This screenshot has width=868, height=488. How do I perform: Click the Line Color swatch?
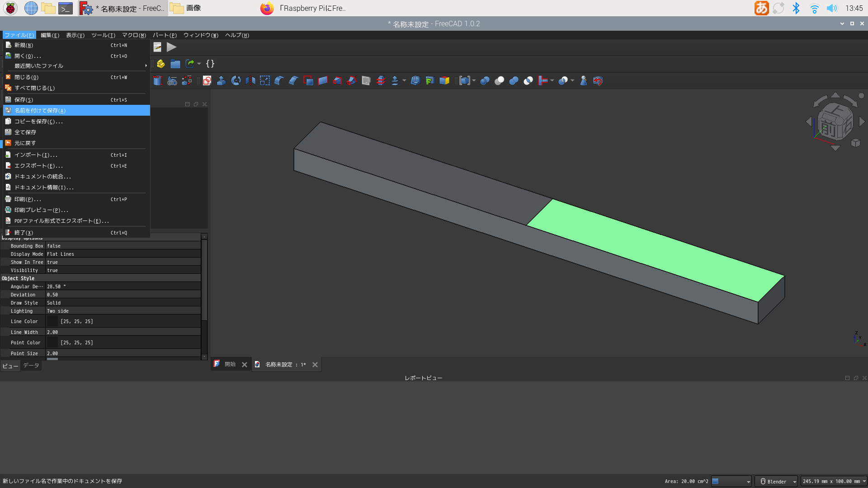(52, 321)
